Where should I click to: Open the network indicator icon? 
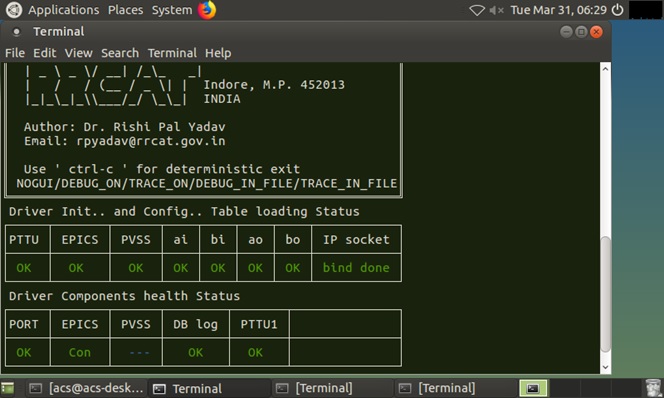coord(477,10)
